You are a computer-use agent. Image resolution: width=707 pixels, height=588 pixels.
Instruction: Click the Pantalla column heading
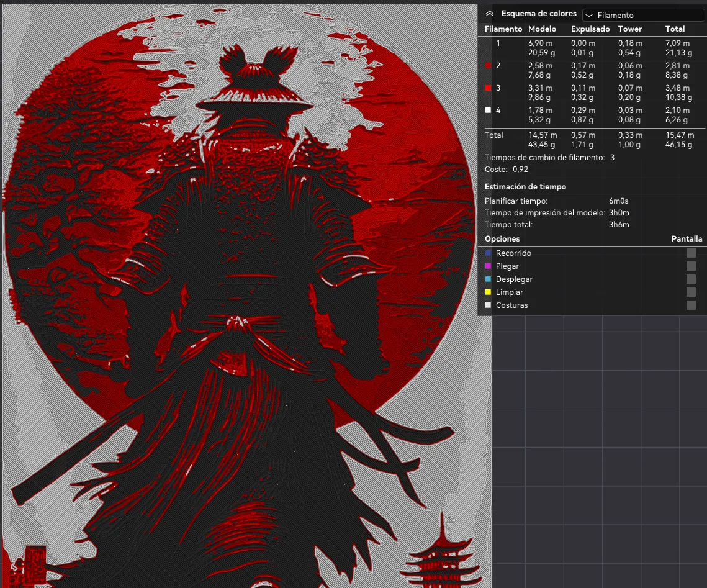click(x=687, y=239)
